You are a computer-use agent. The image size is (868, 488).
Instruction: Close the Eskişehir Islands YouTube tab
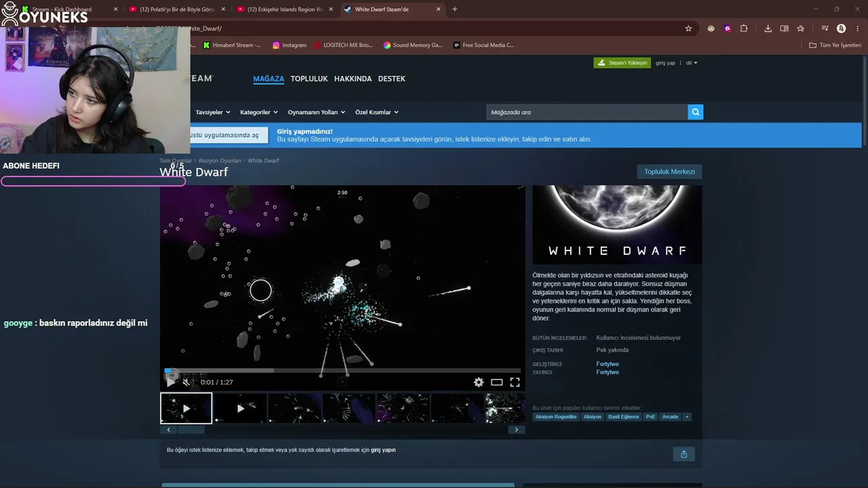click(331, 9)
